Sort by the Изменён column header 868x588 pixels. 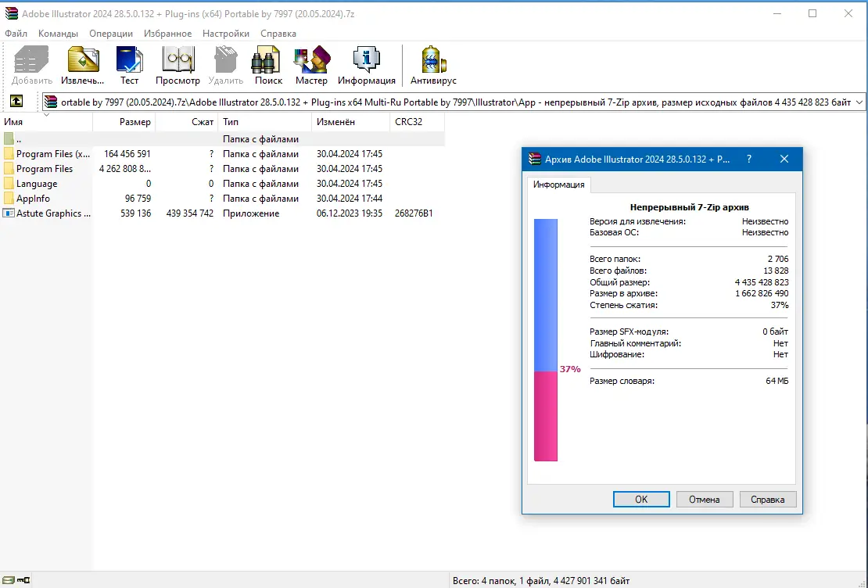pyautogui.click(x=351, y=122)
